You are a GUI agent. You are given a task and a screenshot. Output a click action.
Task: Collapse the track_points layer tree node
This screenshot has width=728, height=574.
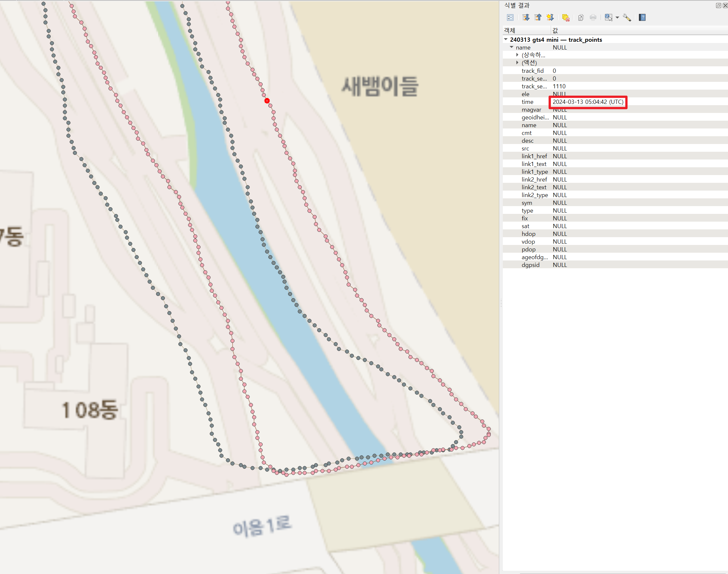tap(505, 39)
